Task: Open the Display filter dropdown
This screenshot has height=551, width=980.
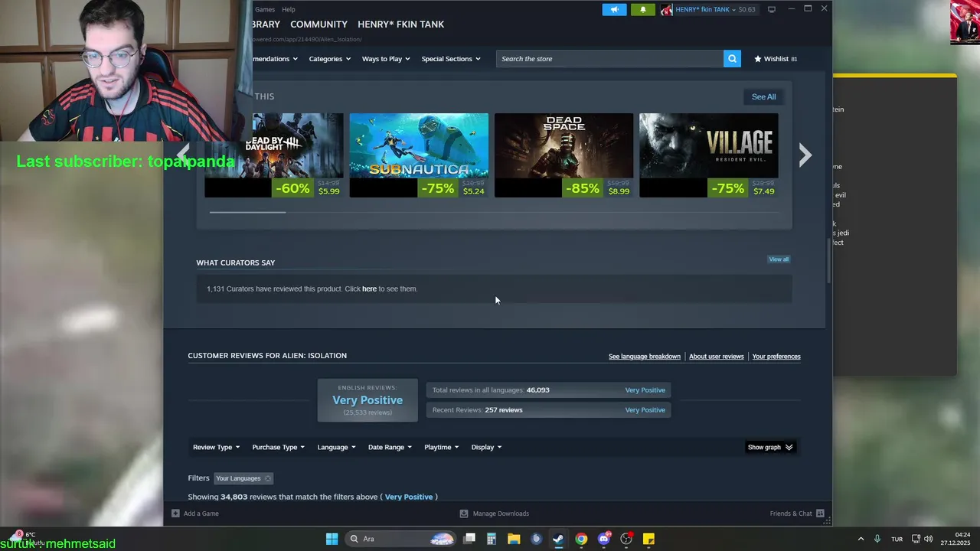Action: click(x=486, y=447)
